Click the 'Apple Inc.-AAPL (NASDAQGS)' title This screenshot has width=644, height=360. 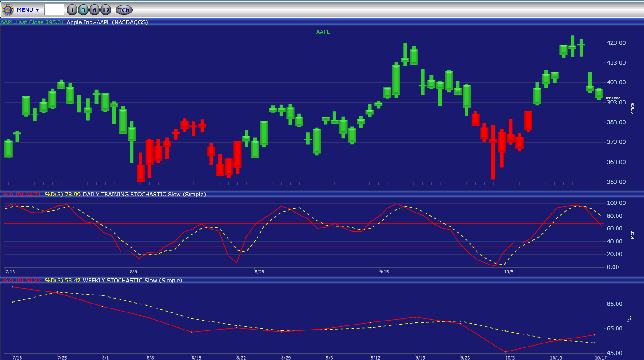(x=107, y=22)
